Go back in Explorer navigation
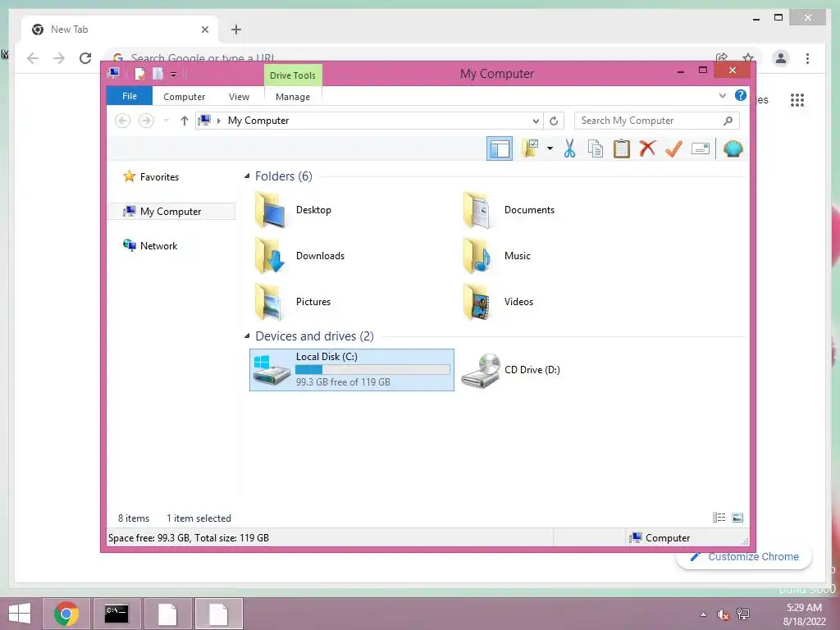The image size is (840, 630). [x=123, y=121]
